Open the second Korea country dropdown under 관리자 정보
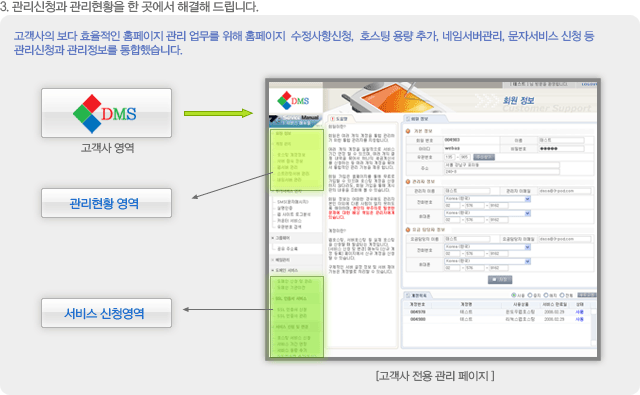This screenshot has height=395, width=640. click(487, 213)
